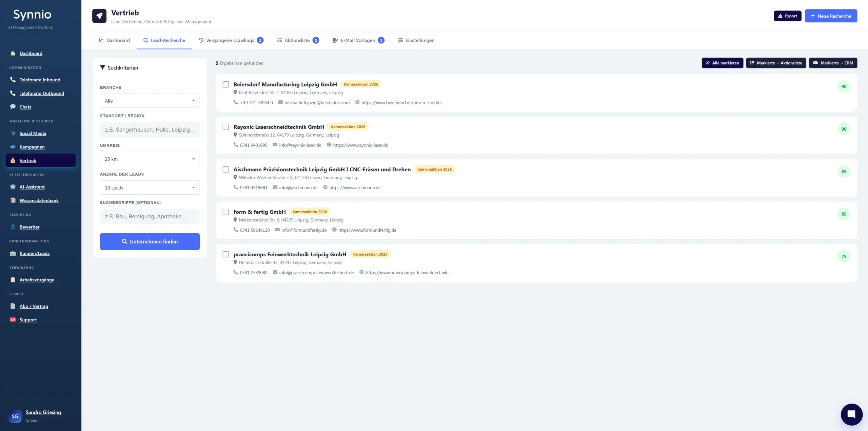Viewport: 868px width, 431px height.
Task: Click the Social Media camera icon
Action: pos(13,133)
